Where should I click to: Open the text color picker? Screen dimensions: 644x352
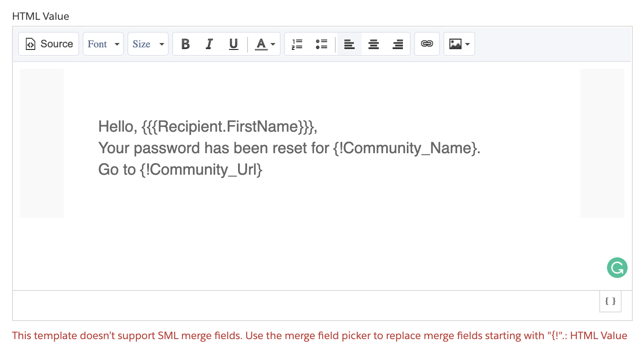265,44
